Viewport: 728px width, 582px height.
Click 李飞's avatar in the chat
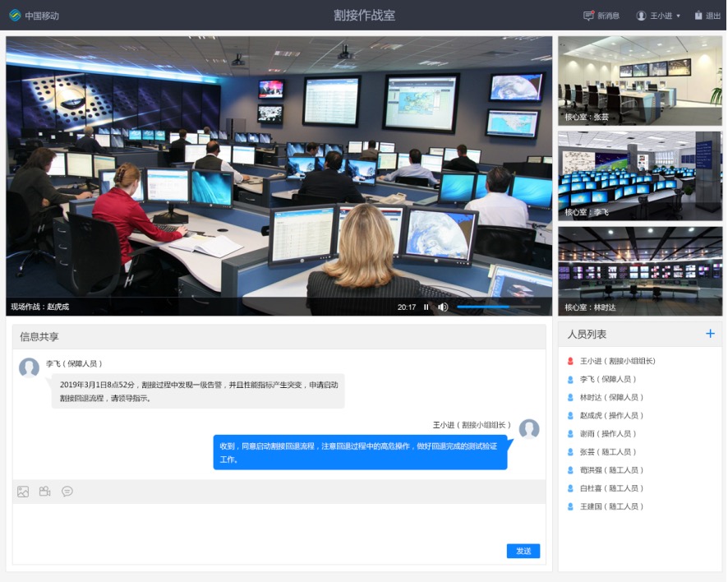pyautogui.click(x=30, y=367)
